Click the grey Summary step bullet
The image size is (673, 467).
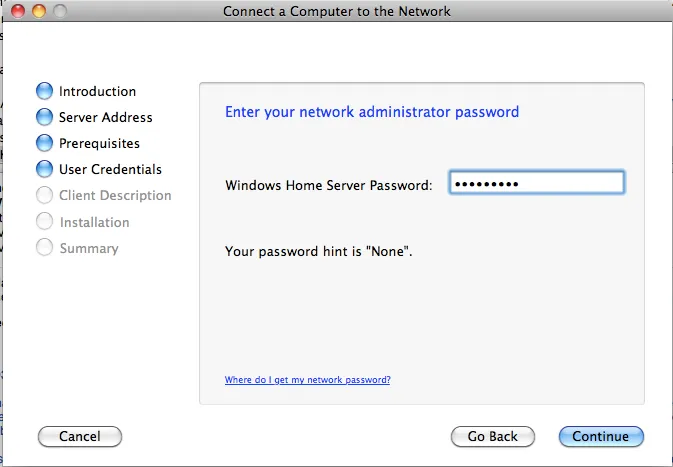[44, 247]
